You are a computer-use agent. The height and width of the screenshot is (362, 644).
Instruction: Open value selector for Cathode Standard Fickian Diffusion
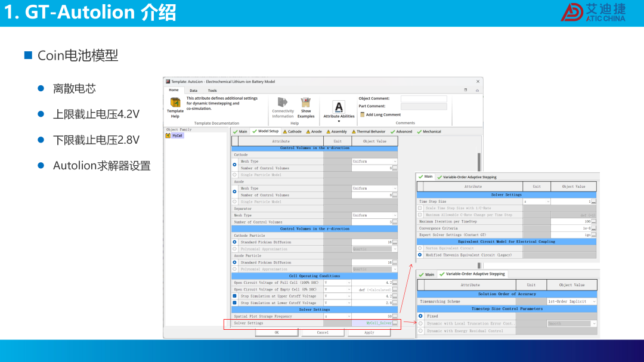[x=395, y=243]
